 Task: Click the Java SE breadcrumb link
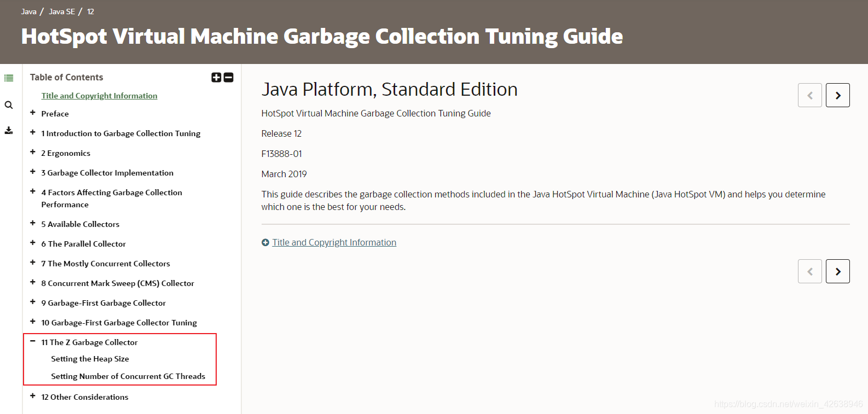point(62,11)
